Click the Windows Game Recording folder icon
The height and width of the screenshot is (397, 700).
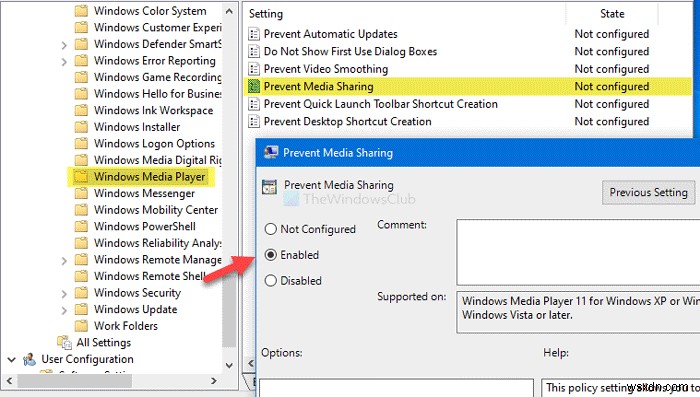pyautogui.click(x=81, y=77)
